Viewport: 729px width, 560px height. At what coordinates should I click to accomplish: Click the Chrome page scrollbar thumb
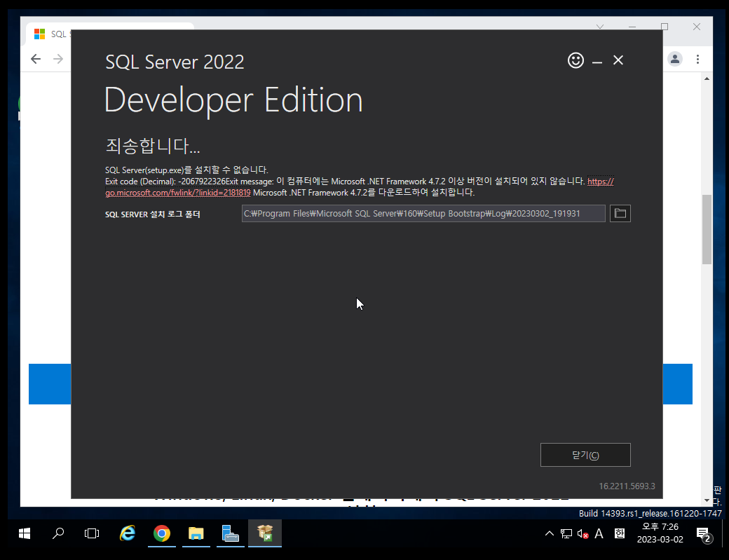coord(707,230)
